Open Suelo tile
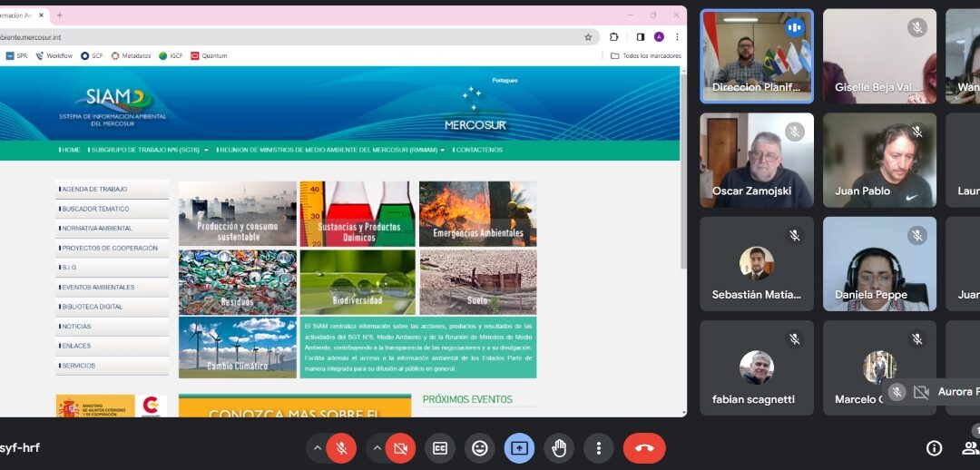980x470 pixels. pyautogui.click(x=477, y=282)
